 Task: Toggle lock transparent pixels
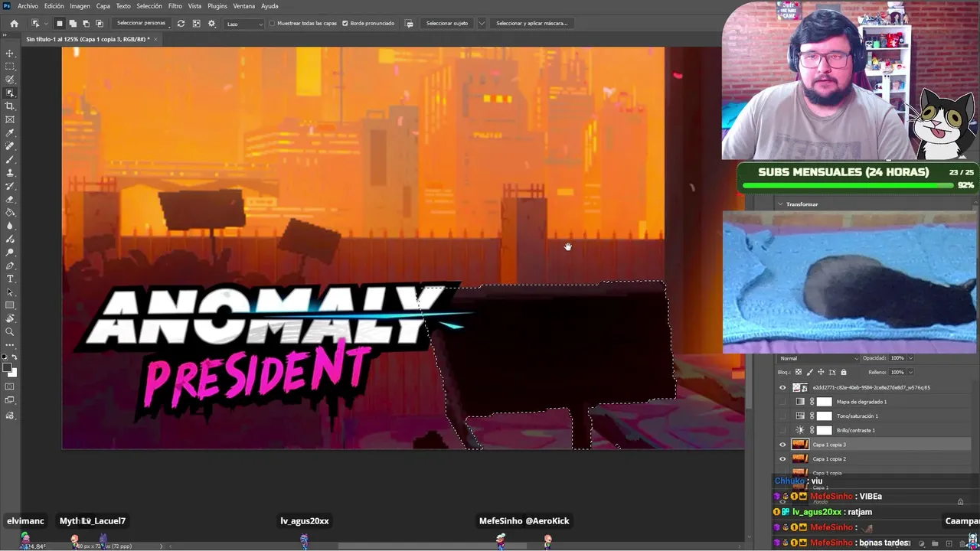(x=799, y=373)
